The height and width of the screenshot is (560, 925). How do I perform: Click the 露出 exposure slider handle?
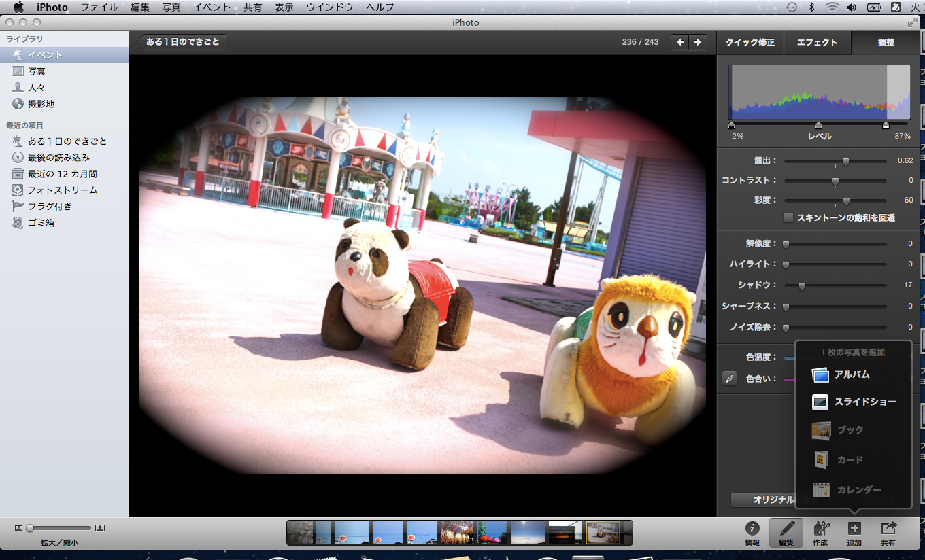pyautogui.click(x=845, y=162)
